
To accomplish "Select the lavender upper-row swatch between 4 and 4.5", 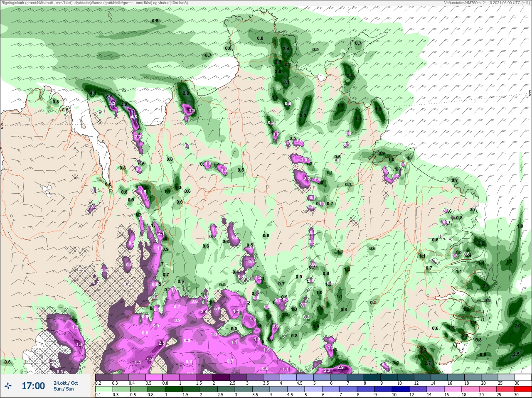I will [288, 377].
